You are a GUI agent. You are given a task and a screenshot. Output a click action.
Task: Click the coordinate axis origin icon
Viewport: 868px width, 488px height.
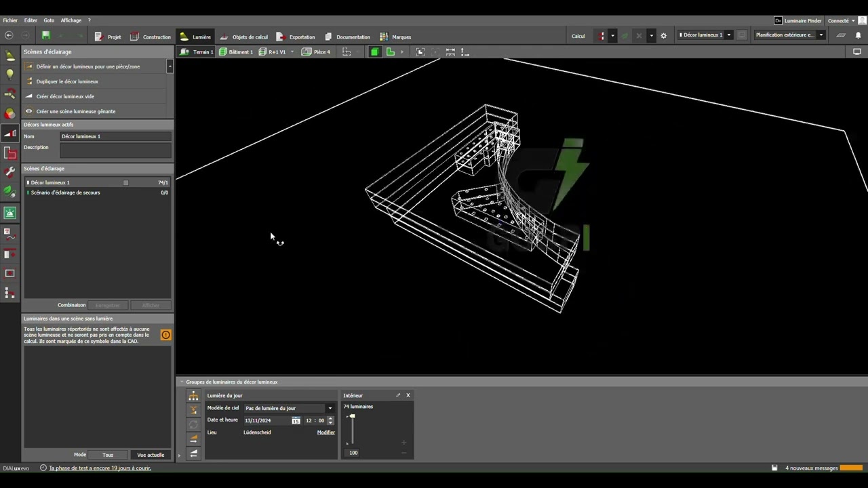pos(465,52)
